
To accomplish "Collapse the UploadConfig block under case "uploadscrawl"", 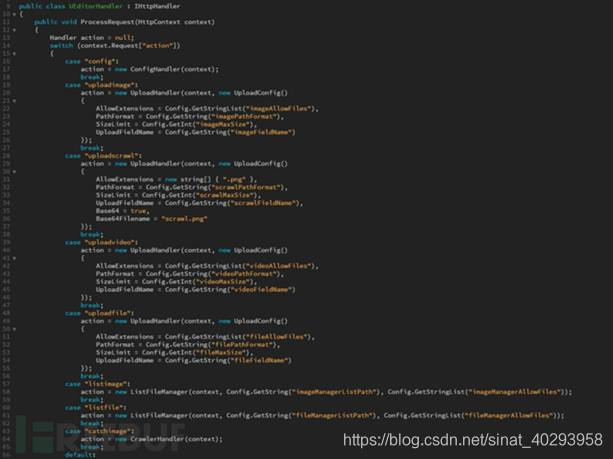I will (14, 172).
